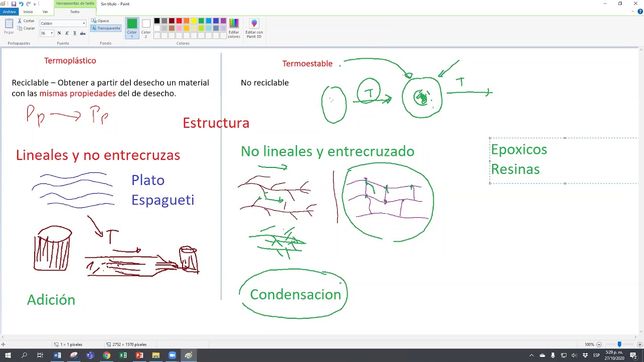Viewport: 644px width, 362px height.
Task: Open Windows taskbar search
Action: tap(24, 355)
